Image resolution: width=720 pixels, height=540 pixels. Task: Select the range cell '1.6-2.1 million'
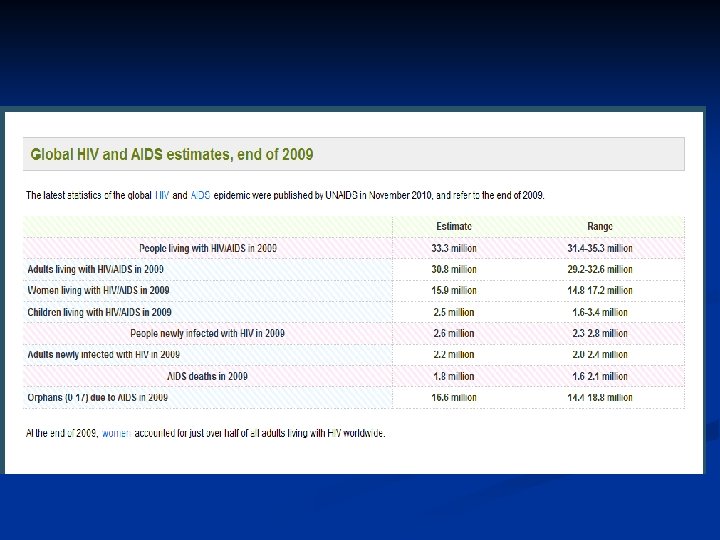tap(600, 377)
